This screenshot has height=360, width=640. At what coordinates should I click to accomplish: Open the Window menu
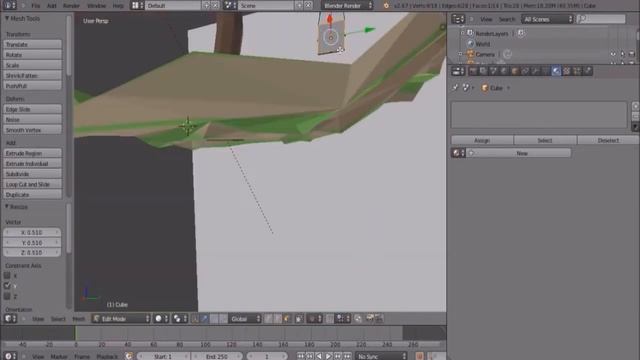click(96, 6)
